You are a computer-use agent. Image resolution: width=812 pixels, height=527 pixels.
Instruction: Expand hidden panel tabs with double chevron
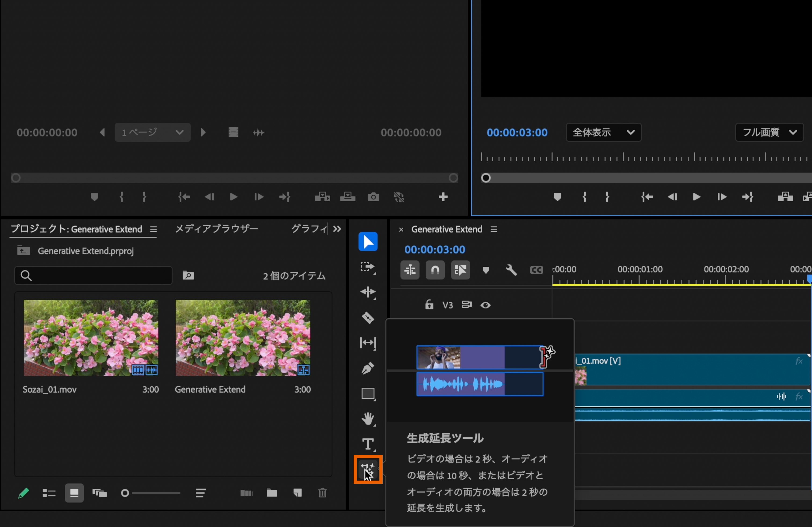[x=337, y=229]
